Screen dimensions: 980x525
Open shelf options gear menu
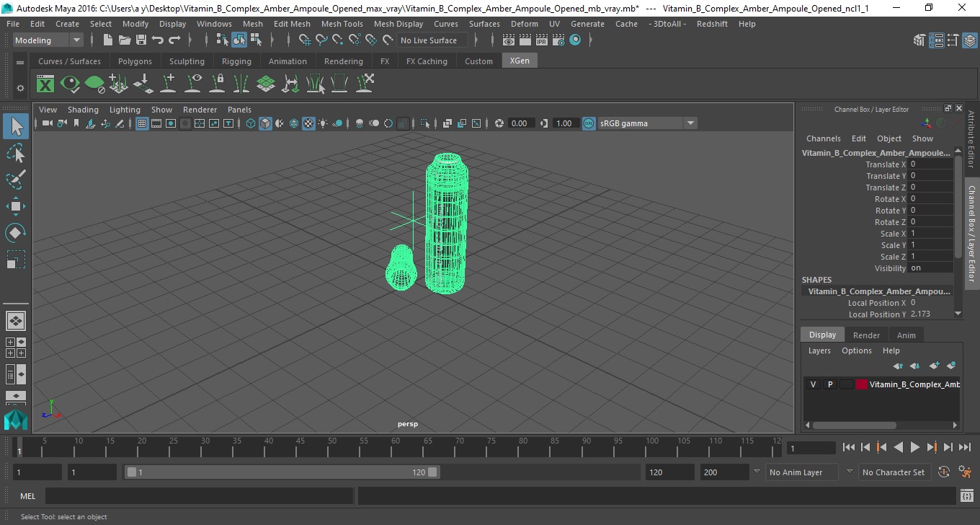[x=20, y=88]
